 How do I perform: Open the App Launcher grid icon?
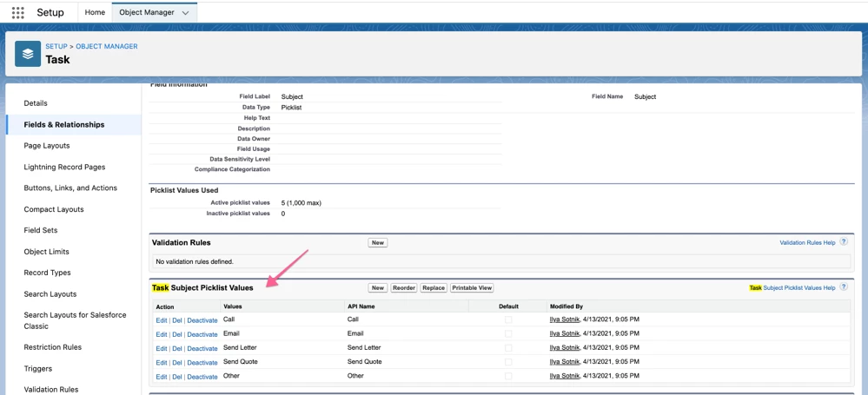click(17, 12)
